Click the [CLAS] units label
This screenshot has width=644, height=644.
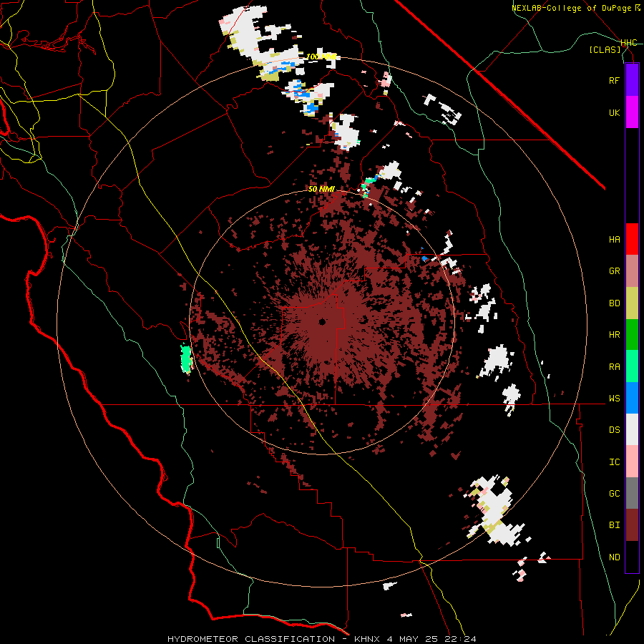605,50
